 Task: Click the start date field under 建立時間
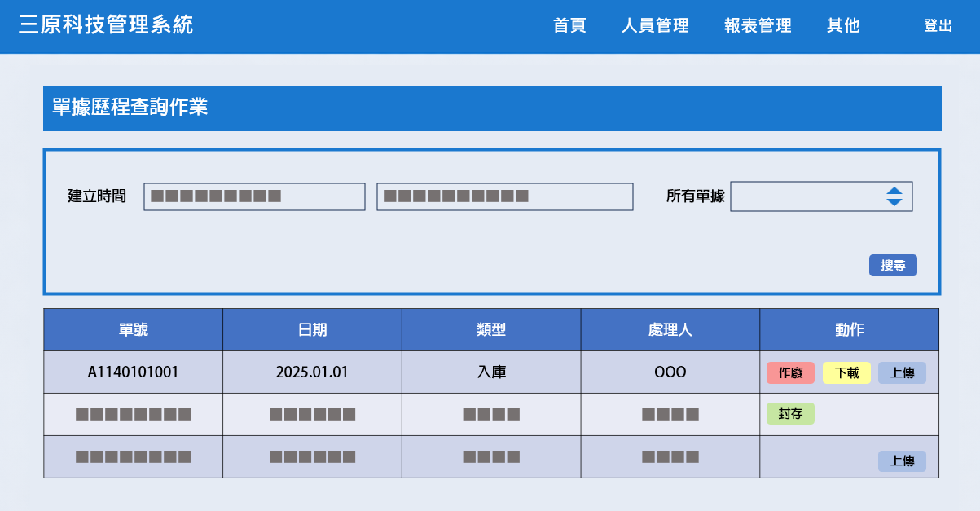(254, 196)
